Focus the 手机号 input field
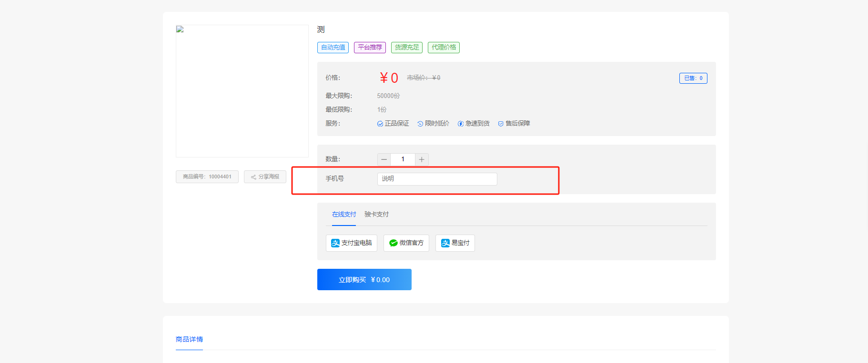868x363 pixels. coord(437,179)
